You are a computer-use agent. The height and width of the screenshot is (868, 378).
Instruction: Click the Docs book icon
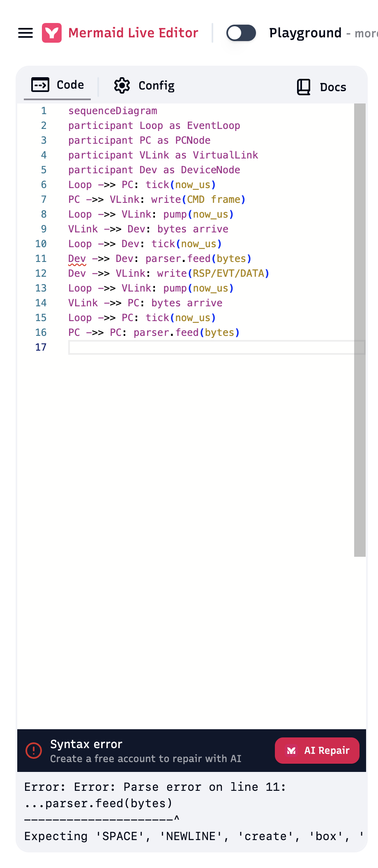click(x=304, y=87)
